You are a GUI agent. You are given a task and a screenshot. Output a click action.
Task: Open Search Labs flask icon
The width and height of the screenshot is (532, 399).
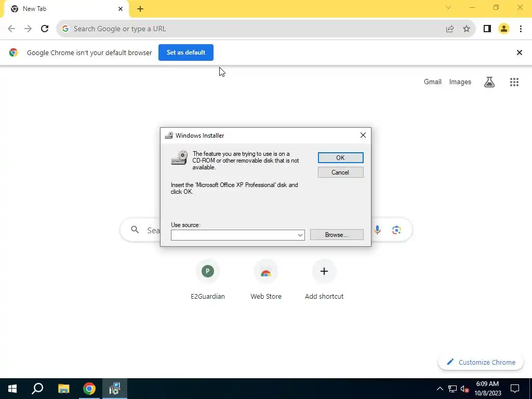pyautogui.click(x=489, y=82)
